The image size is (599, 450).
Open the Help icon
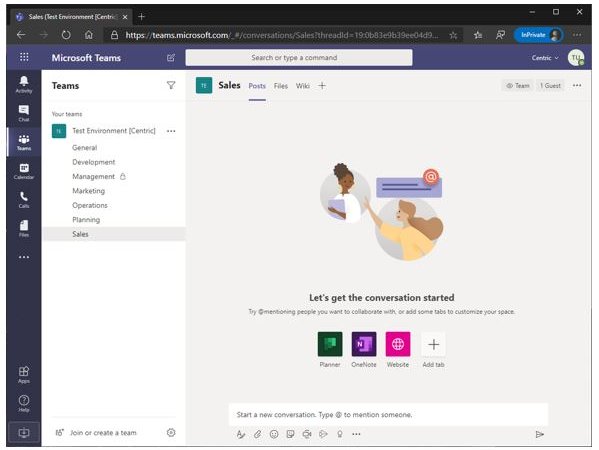point(24,403)
